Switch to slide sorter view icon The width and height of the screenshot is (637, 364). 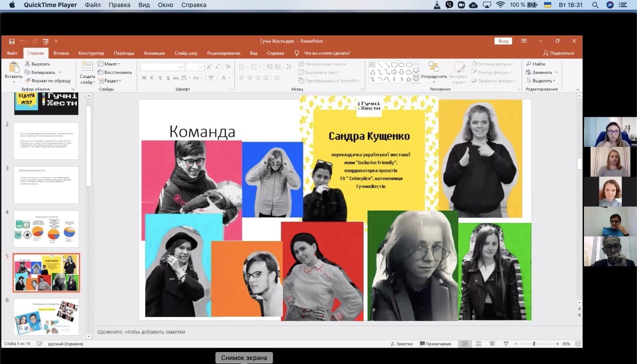pos(479,344)
